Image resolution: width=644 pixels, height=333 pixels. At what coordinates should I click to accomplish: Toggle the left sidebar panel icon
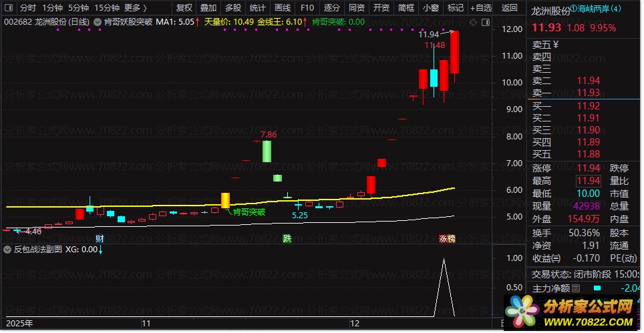pos(9,8)
